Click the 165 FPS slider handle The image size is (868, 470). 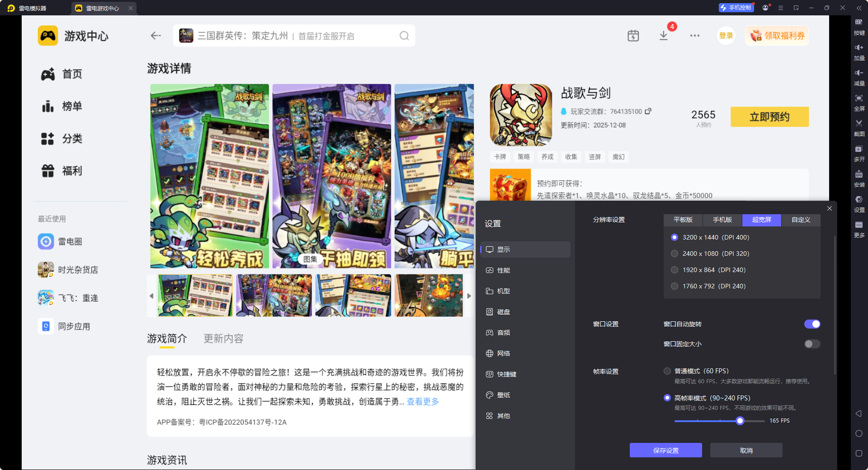coord(740,421)
